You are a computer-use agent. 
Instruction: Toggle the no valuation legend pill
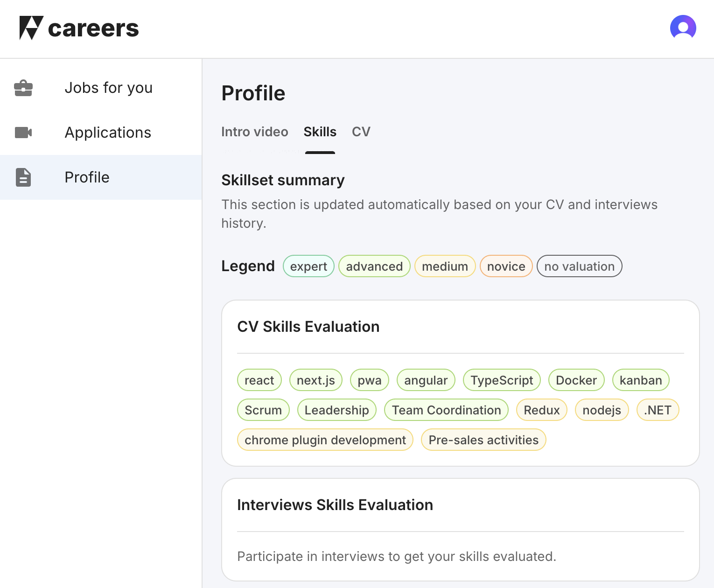579,266
